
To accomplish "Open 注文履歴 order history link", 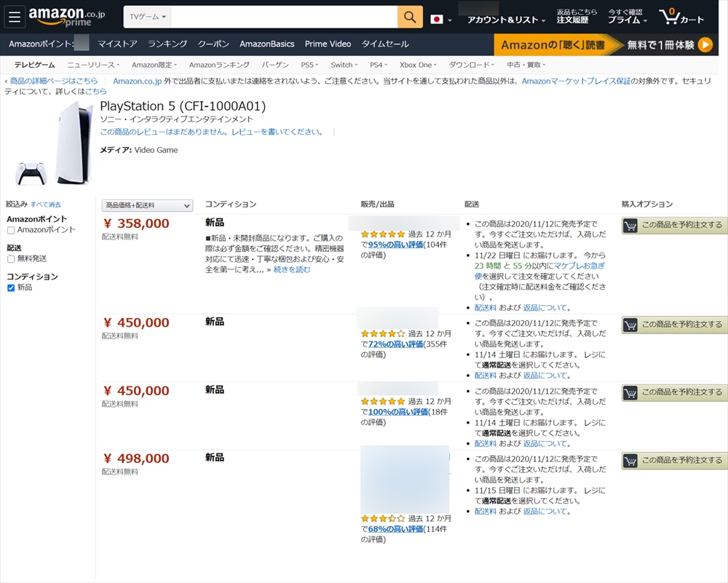I will click(572, 20).
